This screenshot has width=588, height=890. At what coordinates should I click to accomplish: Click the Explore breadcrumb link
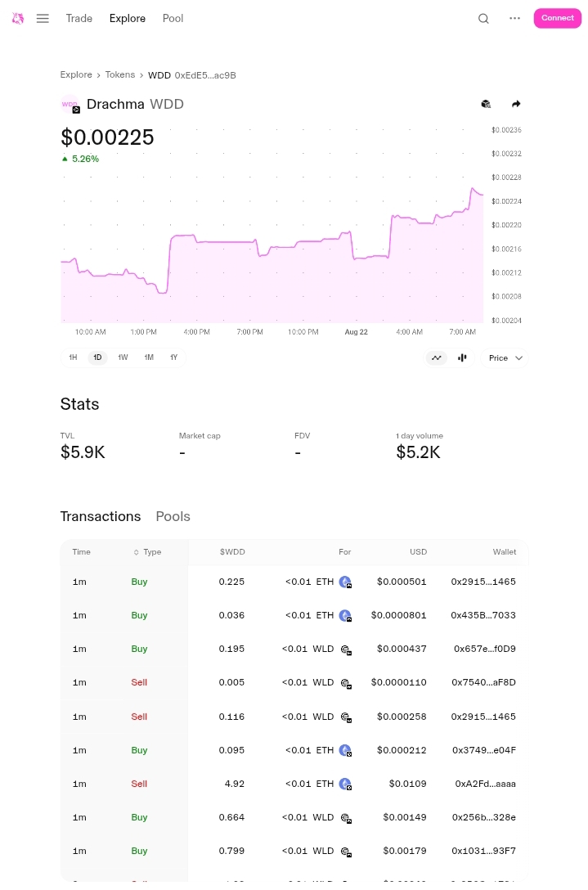tap(76, 74)
